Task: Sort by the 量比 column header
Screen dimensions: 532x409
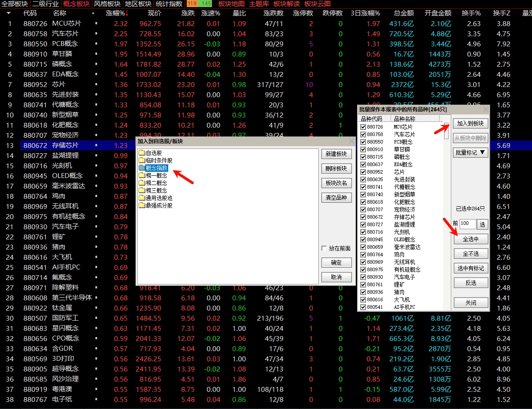Action: point(239,13)
